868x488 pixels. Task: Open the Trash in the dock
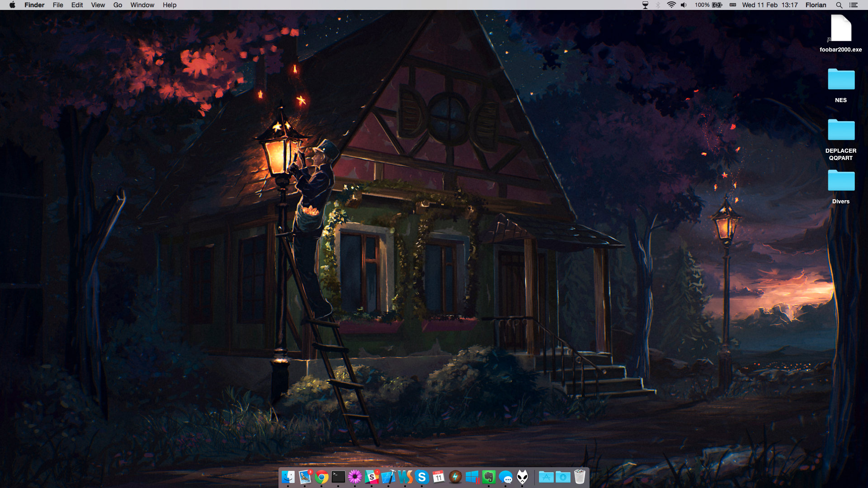click(x=580, y=477)
